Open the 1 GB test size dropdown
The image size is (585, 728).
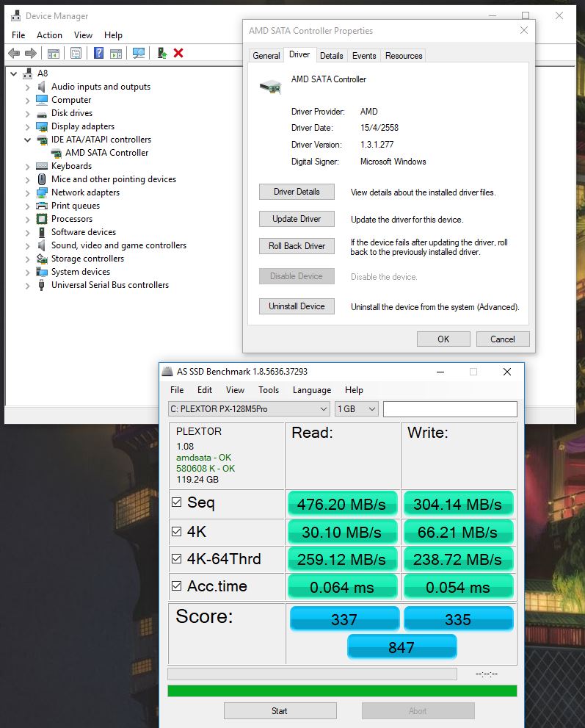tap(357, 409)
